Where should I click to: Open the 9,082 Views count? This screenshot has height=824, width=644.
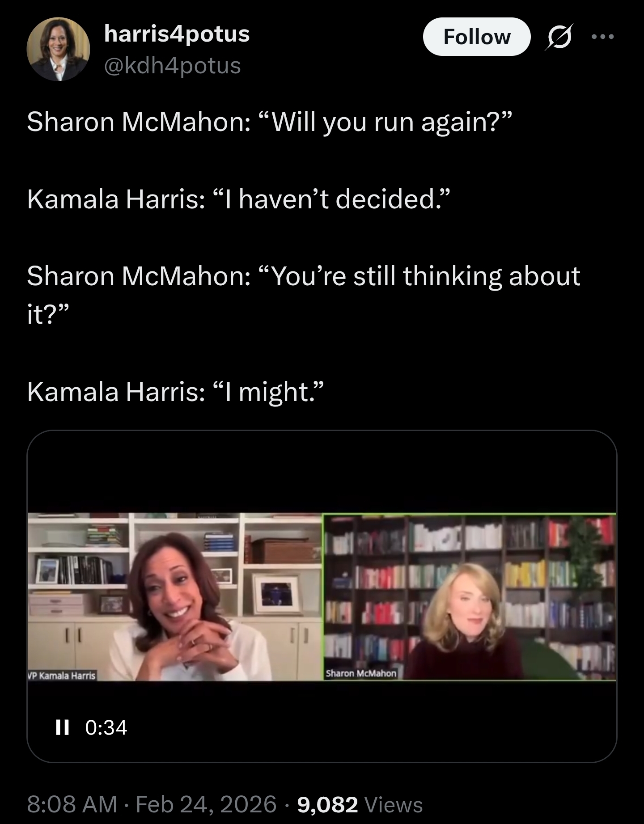click(x=360, y=804)
